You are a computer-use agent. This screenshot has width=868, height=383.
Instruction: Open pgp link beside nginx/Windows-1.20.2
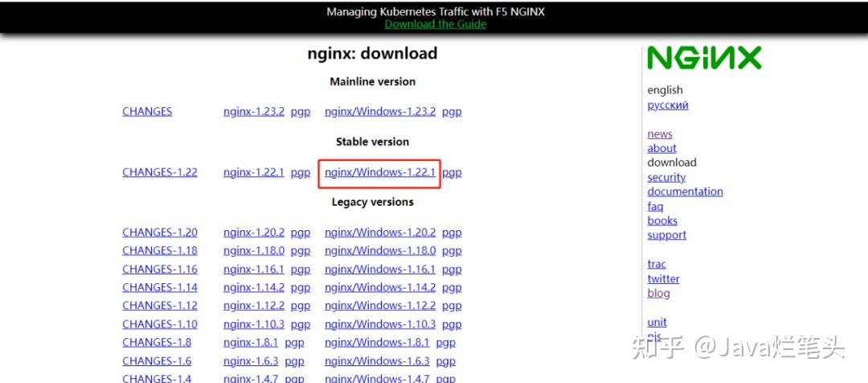(452, 233)
